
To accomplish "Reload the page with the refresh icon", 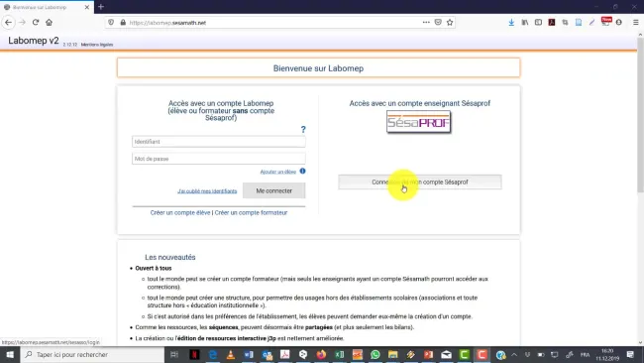I will tap(36, 22).
